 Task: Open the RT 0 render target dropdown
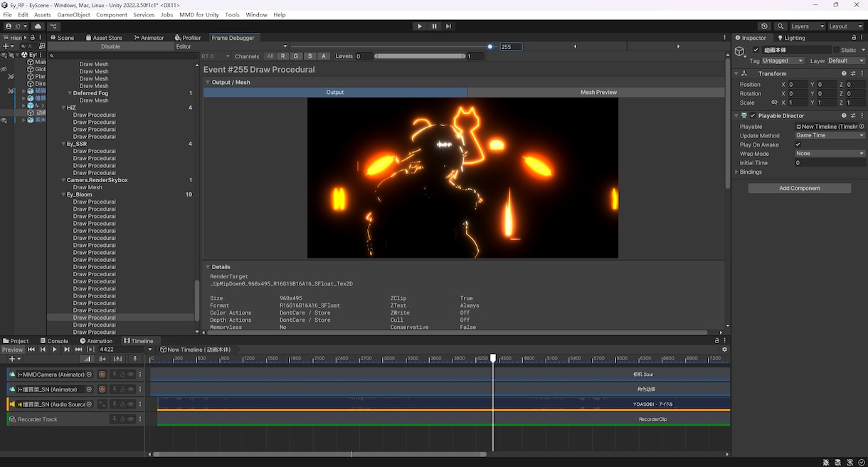pos(216,56)
